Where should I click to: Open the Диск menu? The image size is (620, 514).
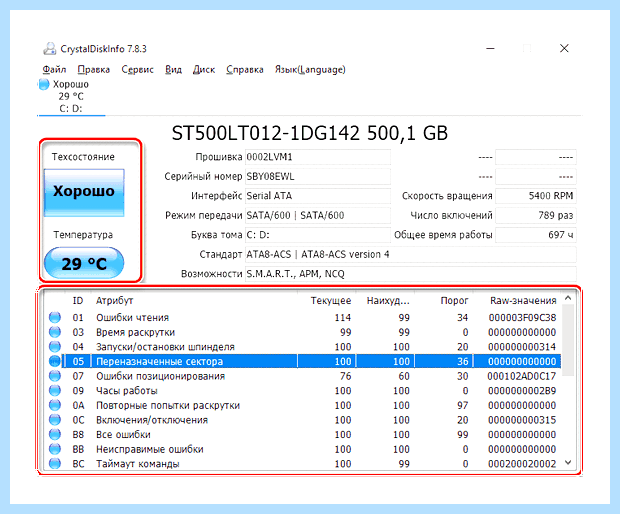[204, 70]
